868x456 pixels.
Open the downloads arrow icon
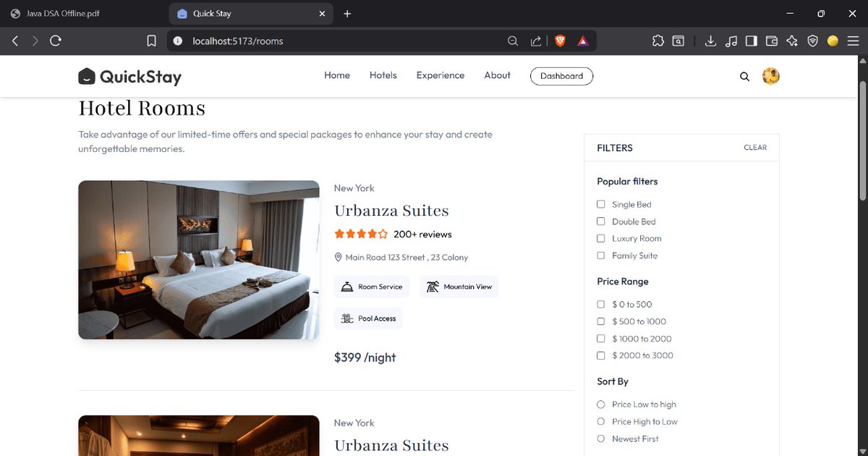pyautogui.click(x=710, y=41)
